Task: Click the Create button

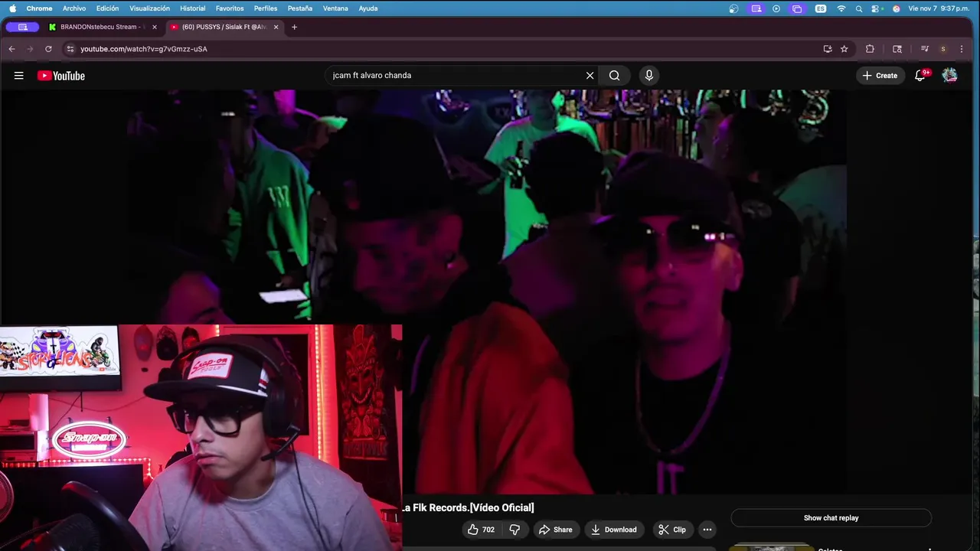Action: click(880, 75)
